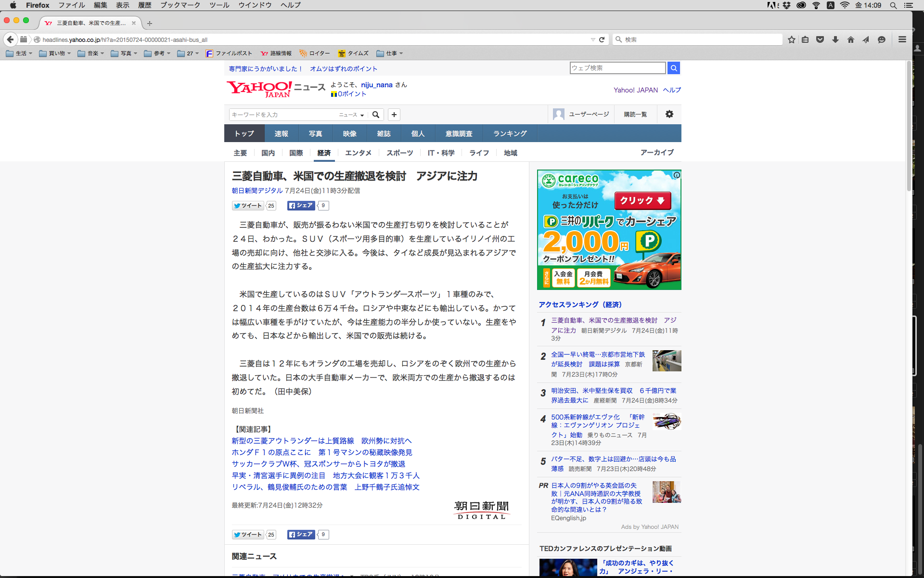Click Yahoo settings gear icon

669,114
